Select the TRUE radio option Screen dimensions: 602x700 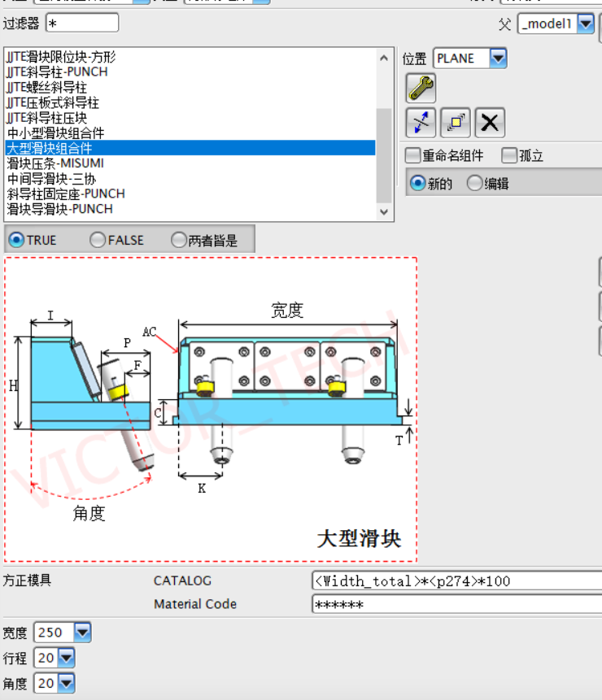pyautogui.click(x=16, y=240)
